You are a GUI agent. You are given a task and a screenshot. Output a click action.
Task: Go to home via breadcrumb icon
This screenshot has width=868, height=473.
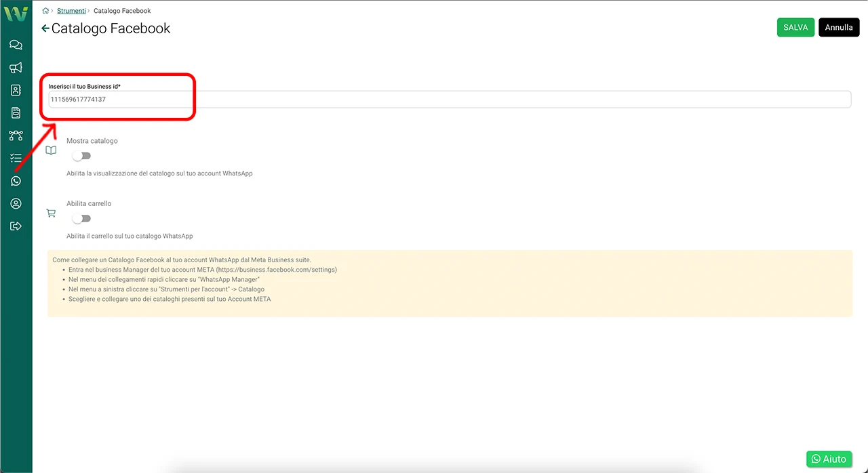point(45,11)
